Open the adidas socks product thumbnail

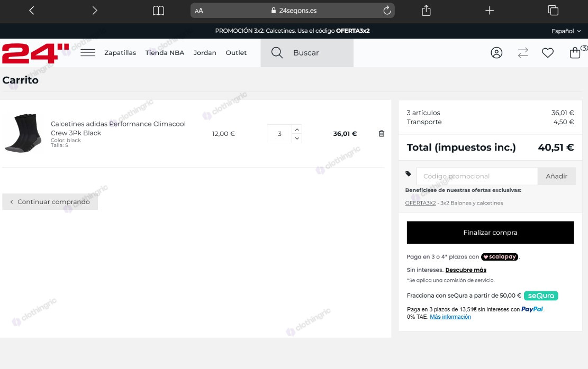[23, 133]
